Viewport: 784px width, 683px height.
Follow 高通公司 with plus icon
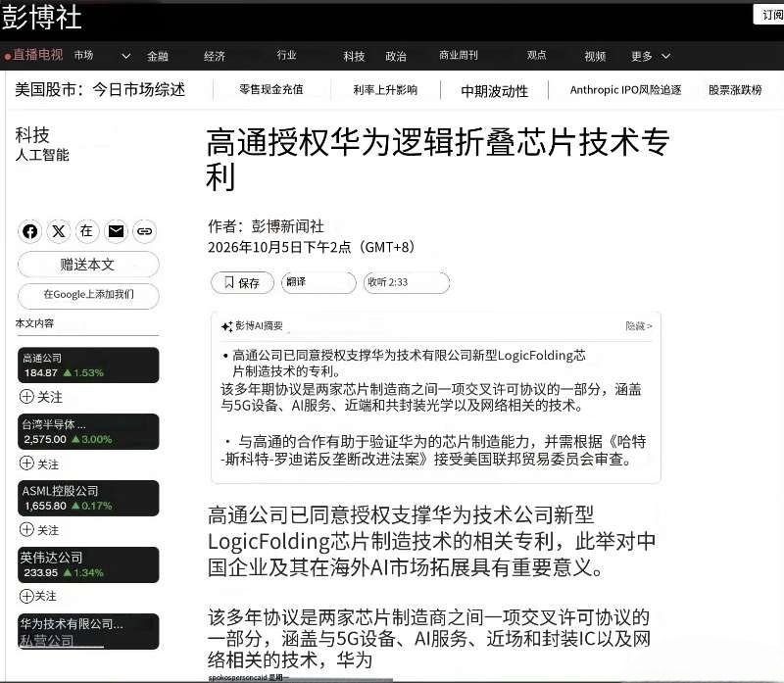[x=26, y=397]
